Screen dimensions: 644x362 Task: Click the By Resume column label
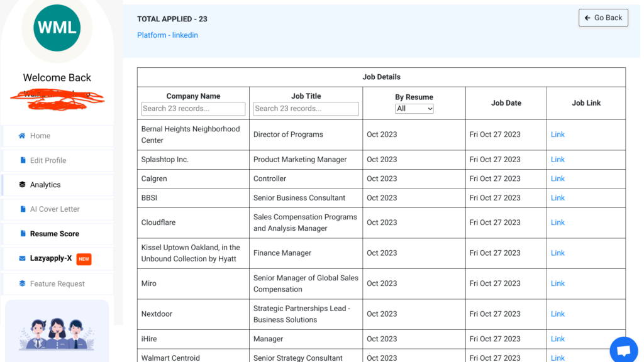(x=414, y=97)
